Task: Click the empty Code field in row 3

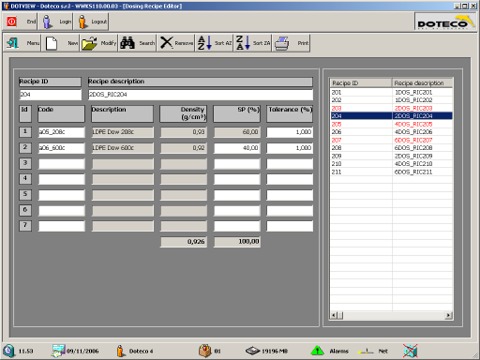Action: click(x=61, y=164)
